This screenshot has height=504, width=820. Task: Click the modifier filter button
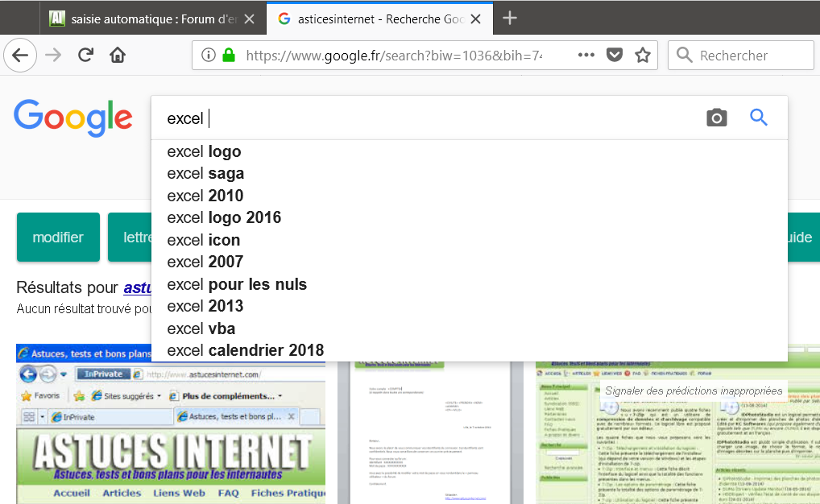(58, 237)
